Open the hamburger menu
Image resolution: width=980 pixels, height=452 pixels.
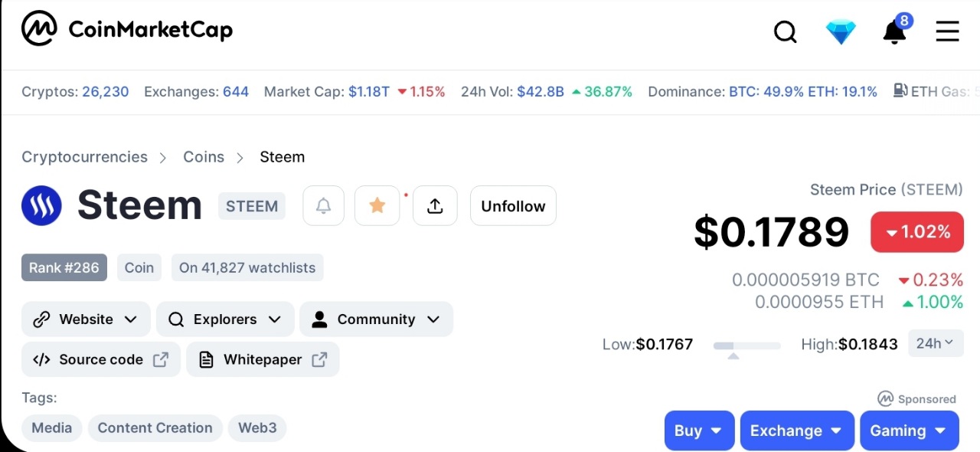coord(947,31)
